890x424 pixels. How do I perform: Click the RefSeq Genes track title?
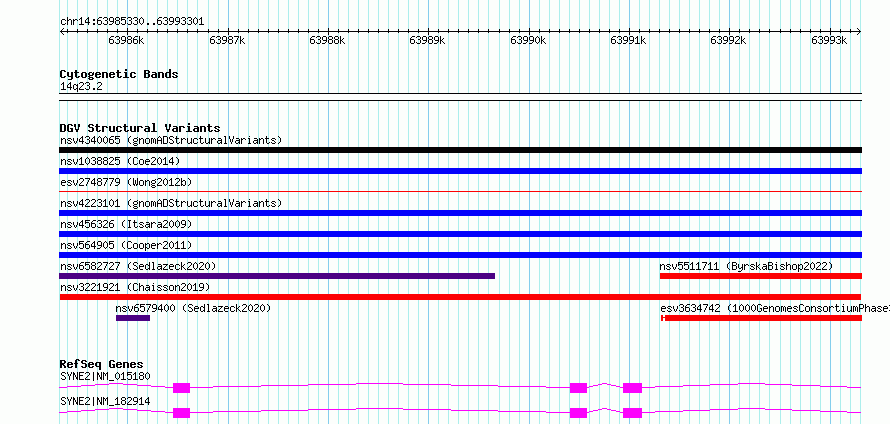click(x=101, y=364)
